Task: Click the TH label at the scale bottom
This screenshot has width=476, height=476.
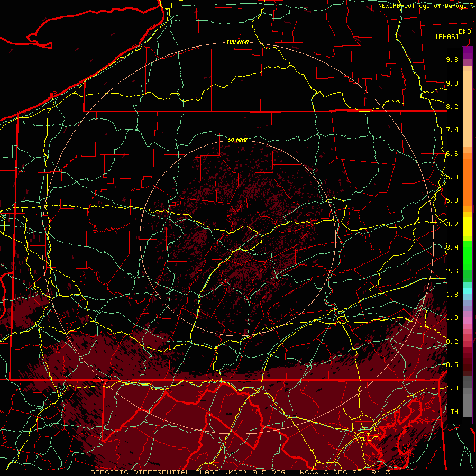Action: (454, 412)
